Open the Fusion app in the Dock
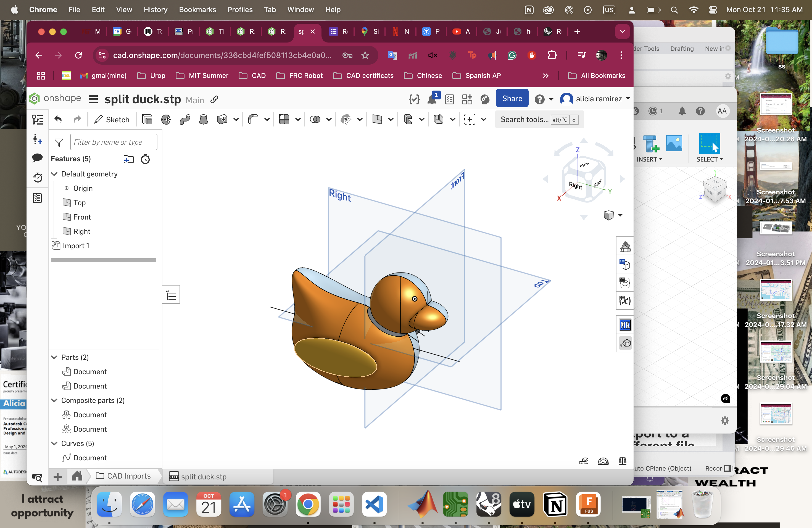The image size is (812, 528). click(x=588, y=504)
